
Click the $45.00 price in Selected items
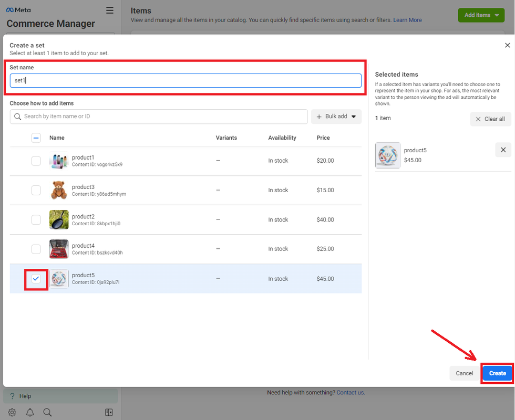coord(413,160)
